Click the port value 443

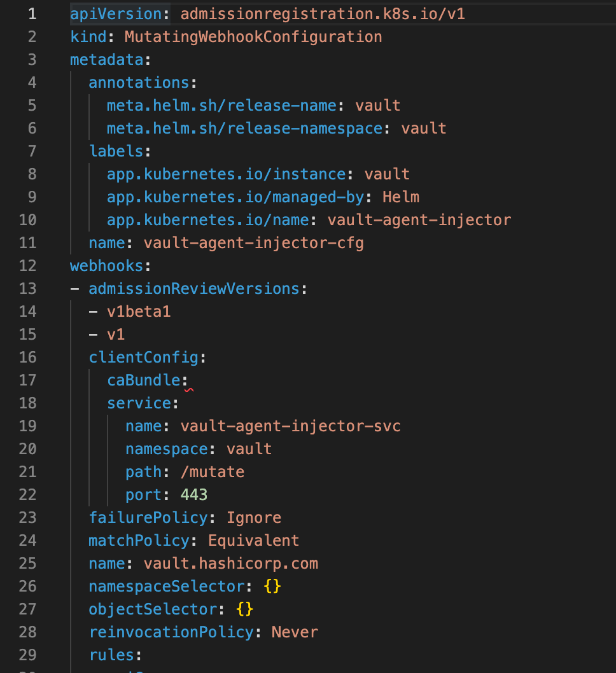(x=194, y=494)
